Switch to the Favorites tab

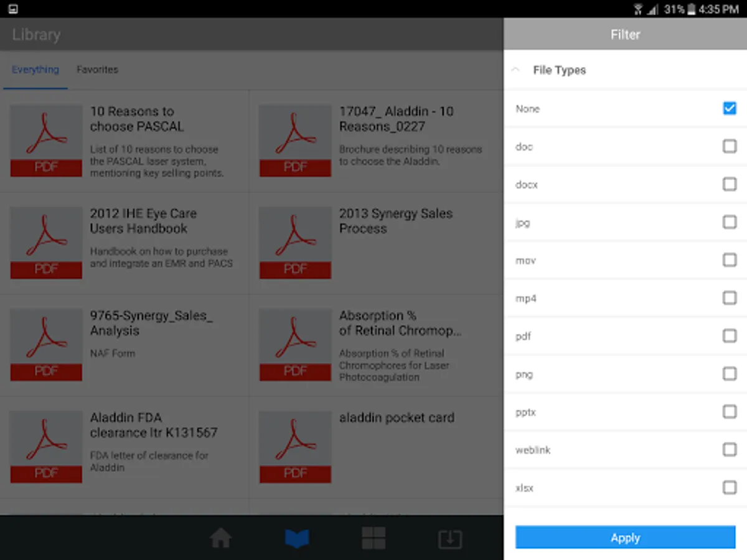pos(97,70)
